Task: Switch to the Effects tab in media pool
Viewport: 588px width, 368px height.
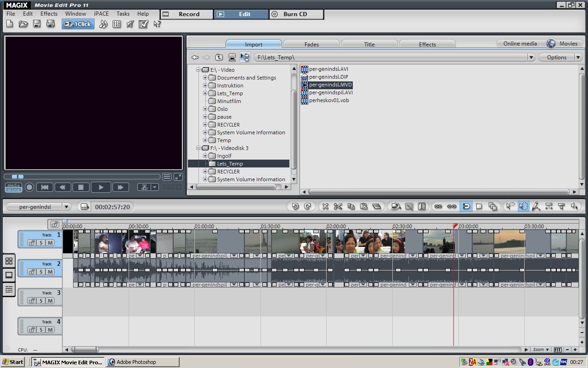Action: pyautogui.click(x=427, y=44)
